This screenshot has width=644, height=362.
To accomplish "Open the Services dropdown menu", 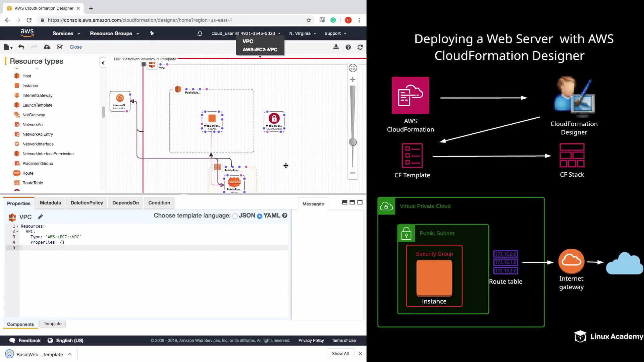I will pos(66,33).
